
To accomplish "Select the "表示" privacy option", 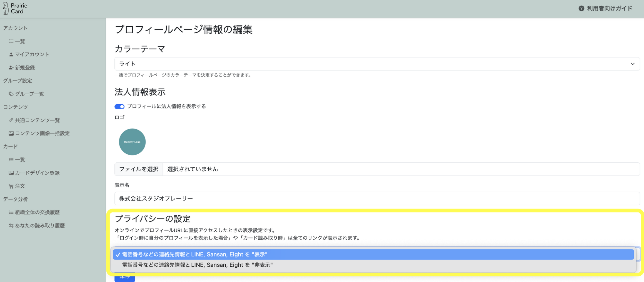I will (x=373, y=255).
